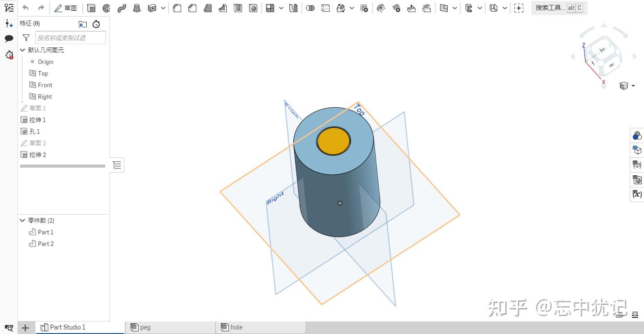Open the Hole tool in the toolbar
644x334 pixels.
pos(253,8)
